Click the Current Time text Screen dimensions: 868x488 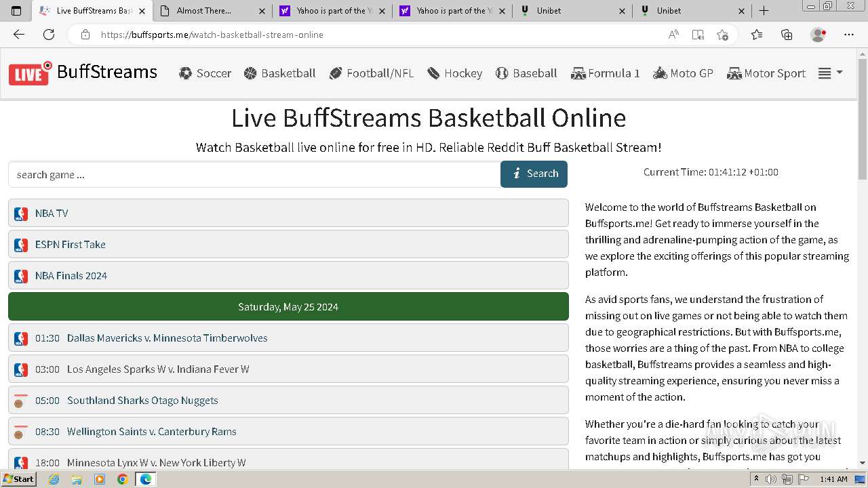point(711,172)
